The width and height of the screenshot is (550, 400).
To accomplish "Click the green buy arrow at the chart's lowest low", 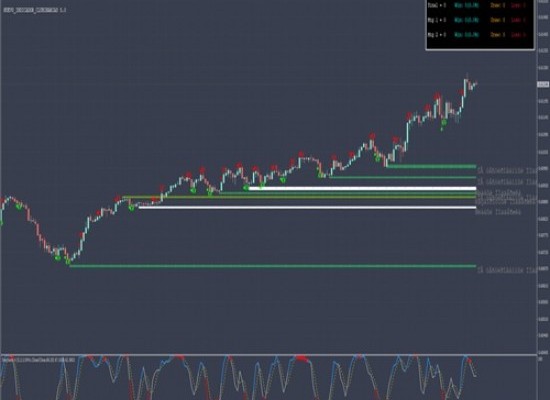I will tap(68, 261).
